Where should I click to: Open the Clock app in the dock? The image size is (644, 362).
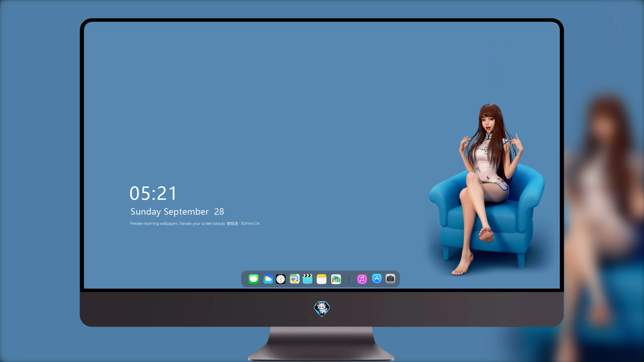[281, 279]
